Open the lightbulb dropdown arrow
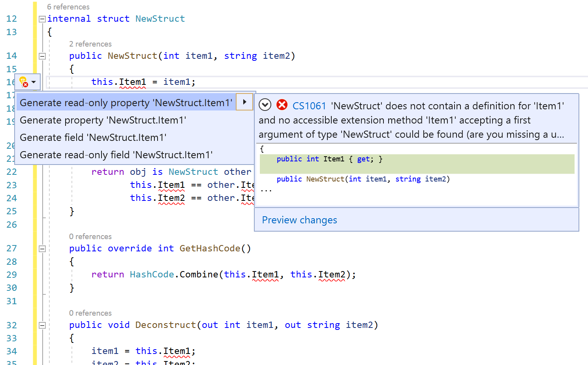 [x=33, y=82]
